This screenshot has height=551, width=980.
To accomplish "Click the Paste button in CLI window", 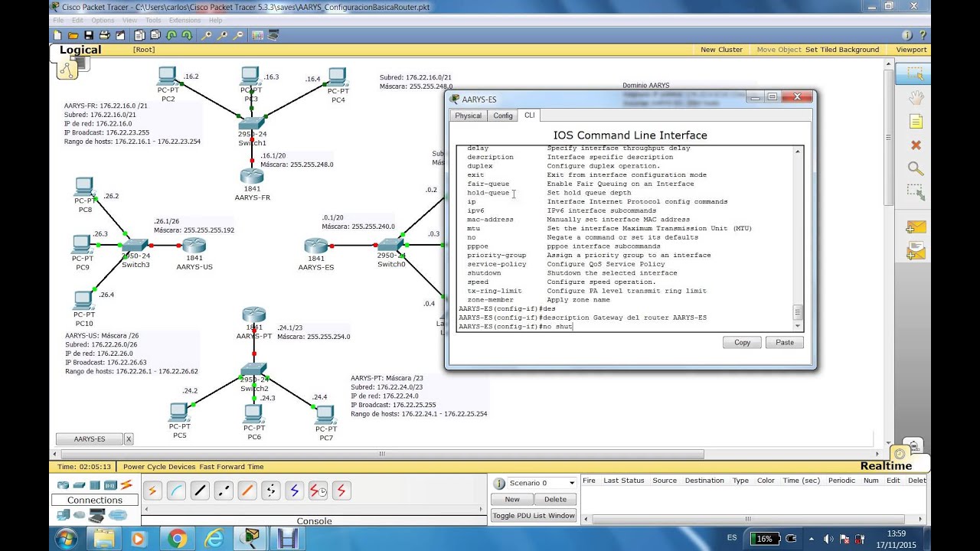I will tap(785, 342).
